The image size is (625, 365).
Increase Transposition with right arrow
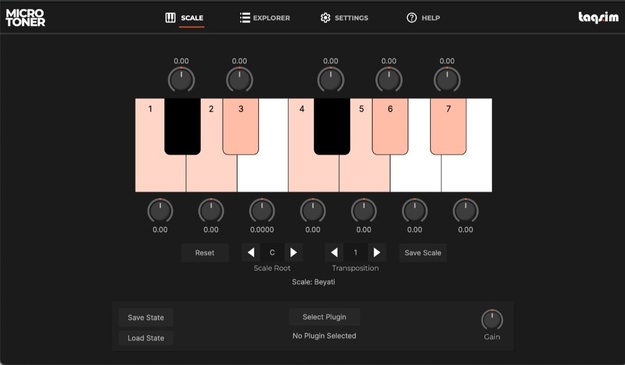(x=377, y=252)
